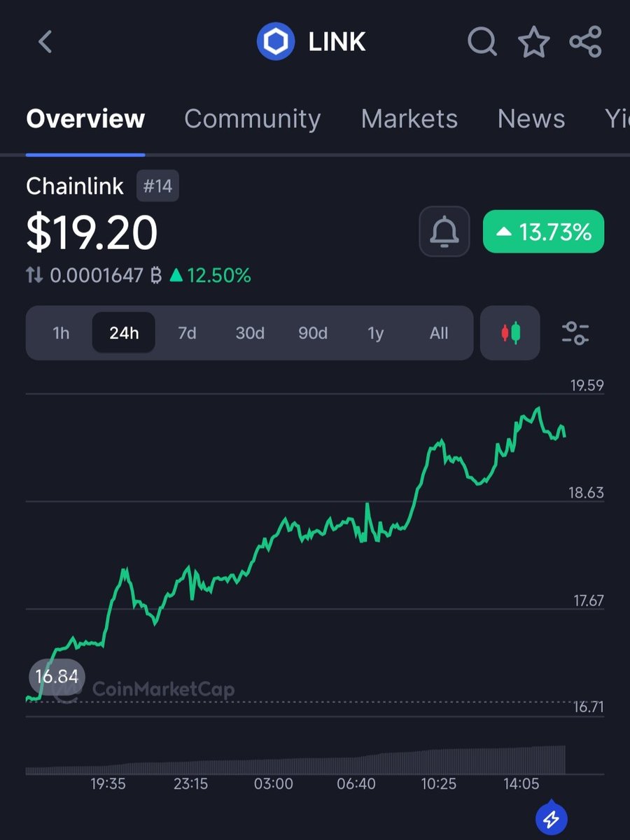Tap the #14 rank badge
630x840 pixels.
pyautogui.click(x=157, y=186)
